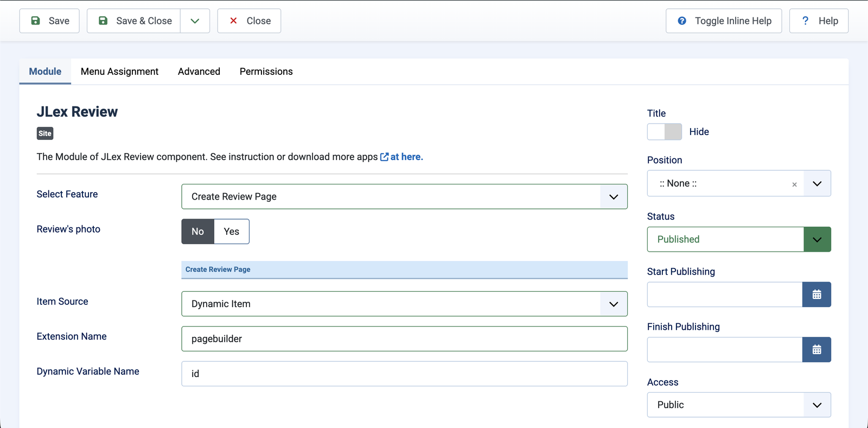This screenshot has height=428, width=868.
Task: Click the Dynamic Variable Name field
Action: 404,374
